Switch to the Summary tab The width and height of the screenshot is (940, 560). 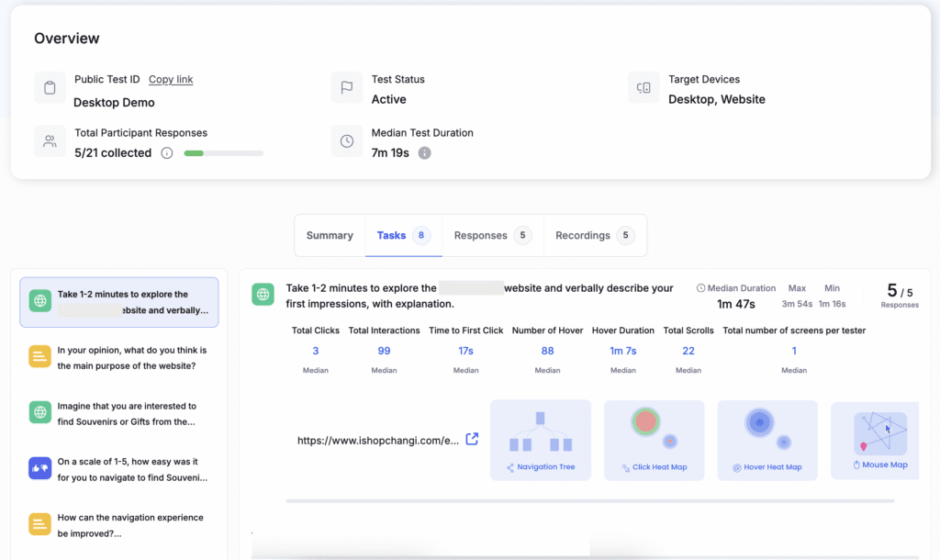click(x=330, y=236)
